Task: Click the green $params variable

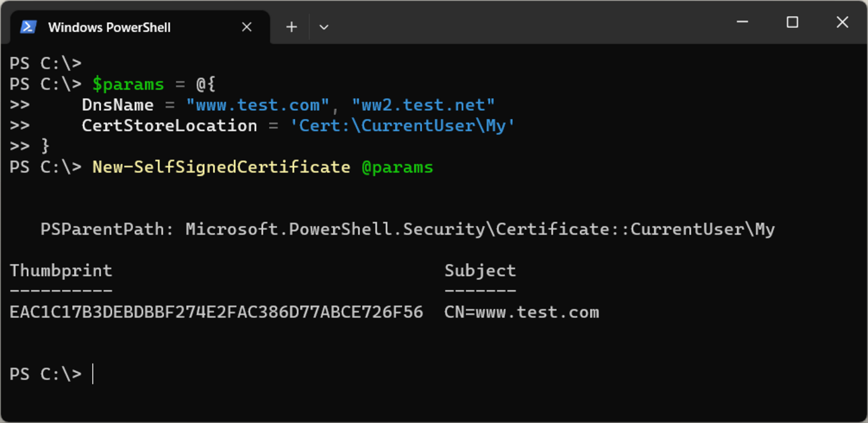Action: [x=128, y=84]
